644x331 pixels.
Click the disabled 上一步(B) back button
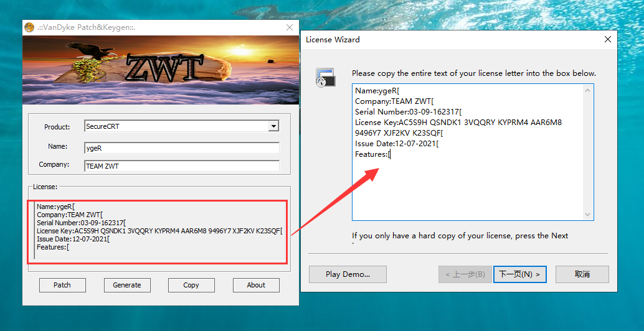[465, 274]
